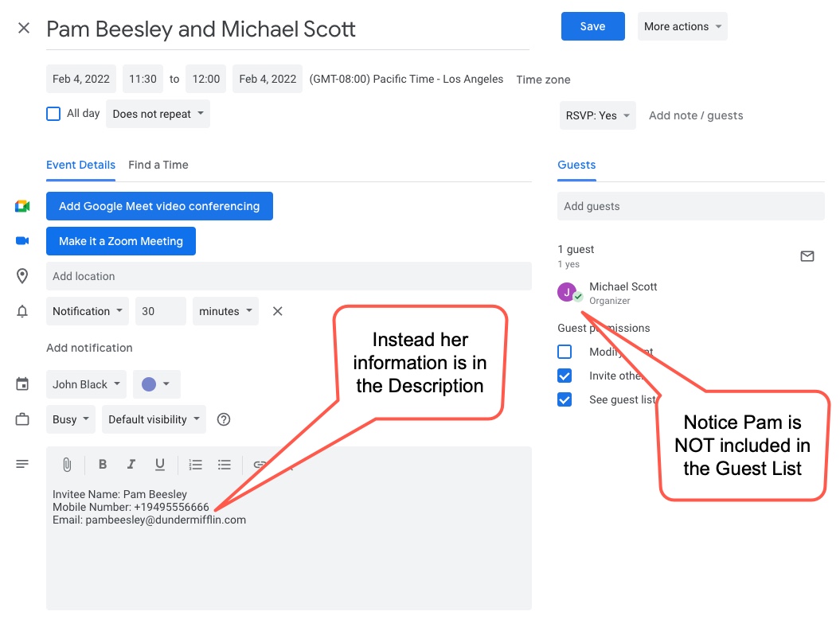Viewport: 840px width, 627px height.
Task: Select the Guests tab
Action: 576,165
